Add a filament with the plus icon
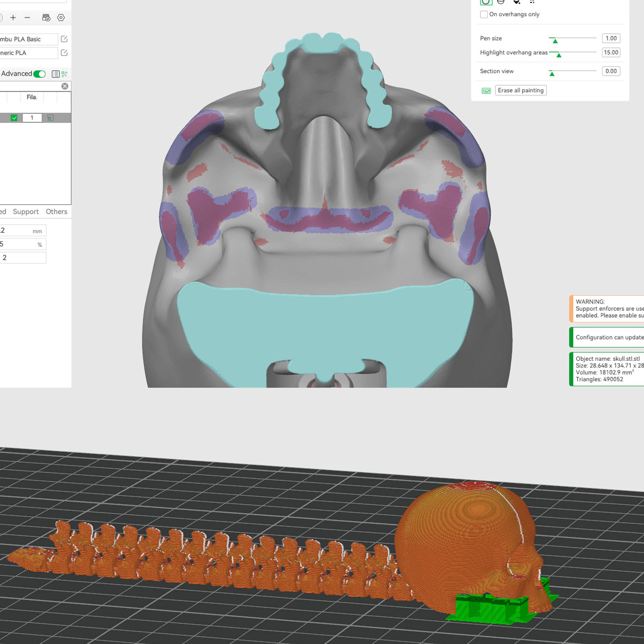Image resolution: width=644 pixels, height=644 pixels. click(13, 18)
